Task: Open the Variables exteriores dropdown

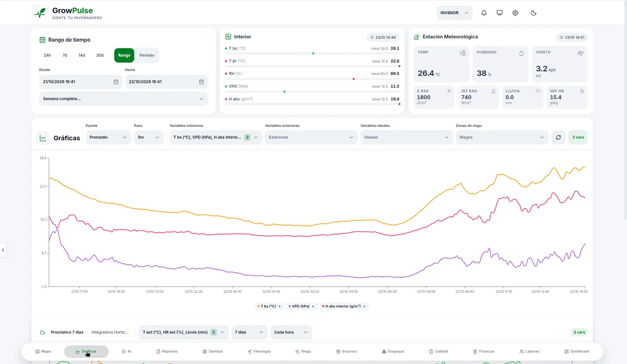Action: pyautogui.click(x=311, y=137)
